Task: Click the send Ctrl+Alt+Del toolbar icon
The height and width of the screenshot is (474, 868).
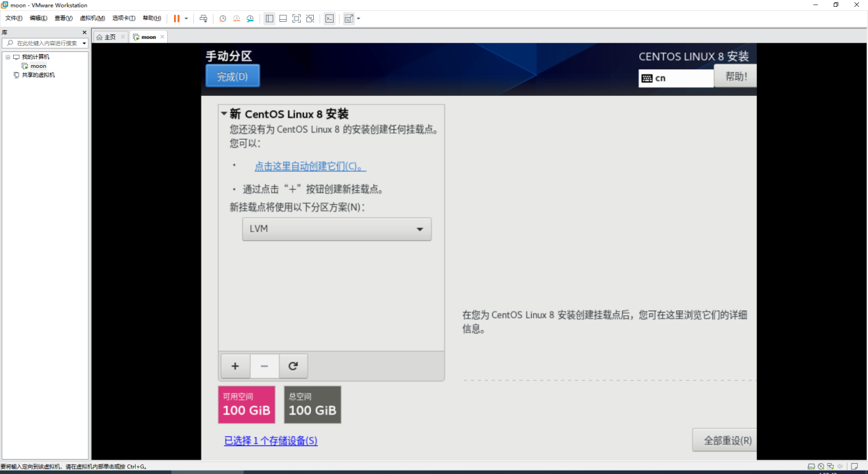Action: 203,18
